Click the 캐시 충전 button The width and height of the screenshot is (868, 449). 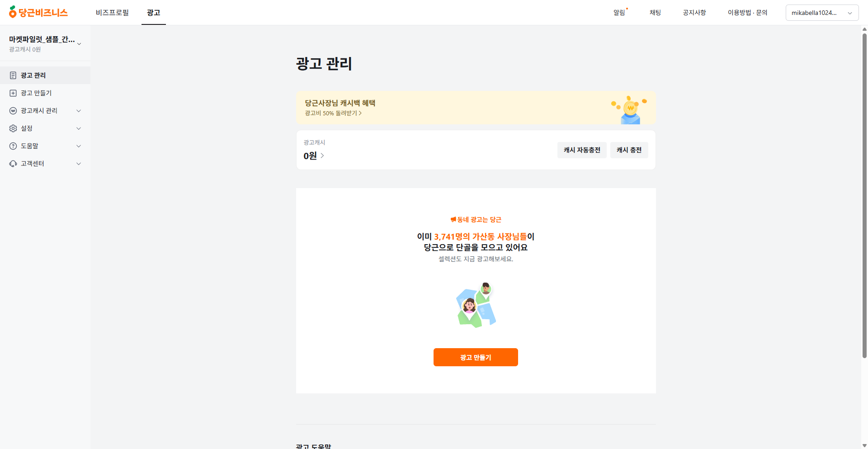point(629,150)
